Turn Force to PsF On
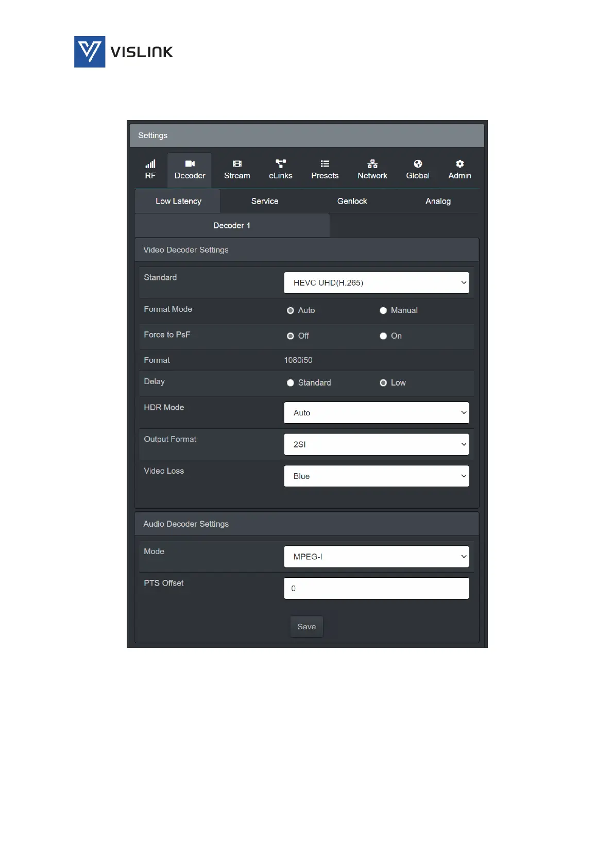Viewport: 613px width, 868px height. pyautogui.click(x=383, y=336)
